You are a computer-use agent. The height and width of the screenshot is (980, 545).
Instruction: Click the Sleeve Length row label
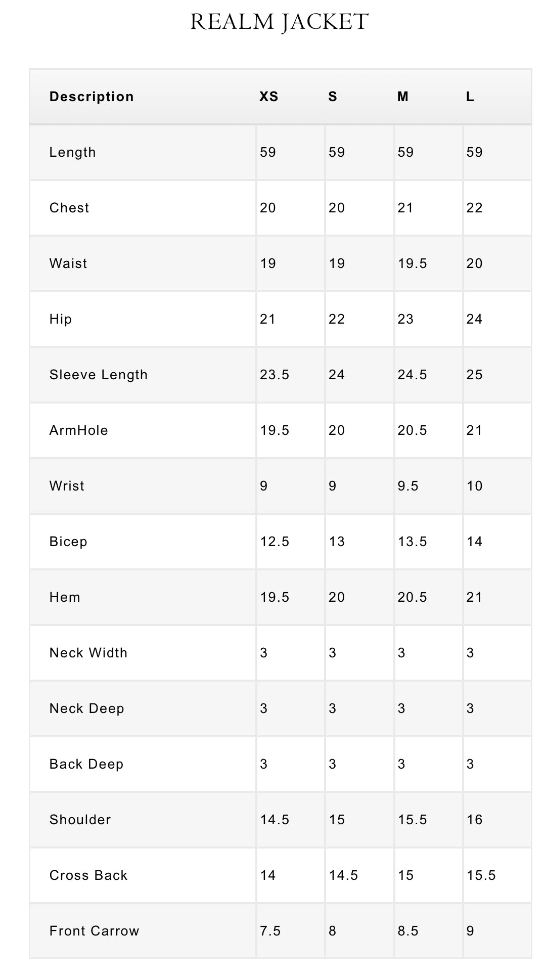click(99, 375)
